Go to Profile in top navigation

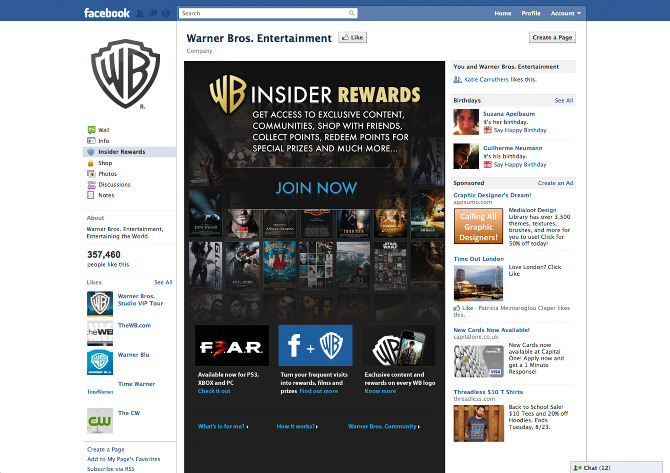531,13
